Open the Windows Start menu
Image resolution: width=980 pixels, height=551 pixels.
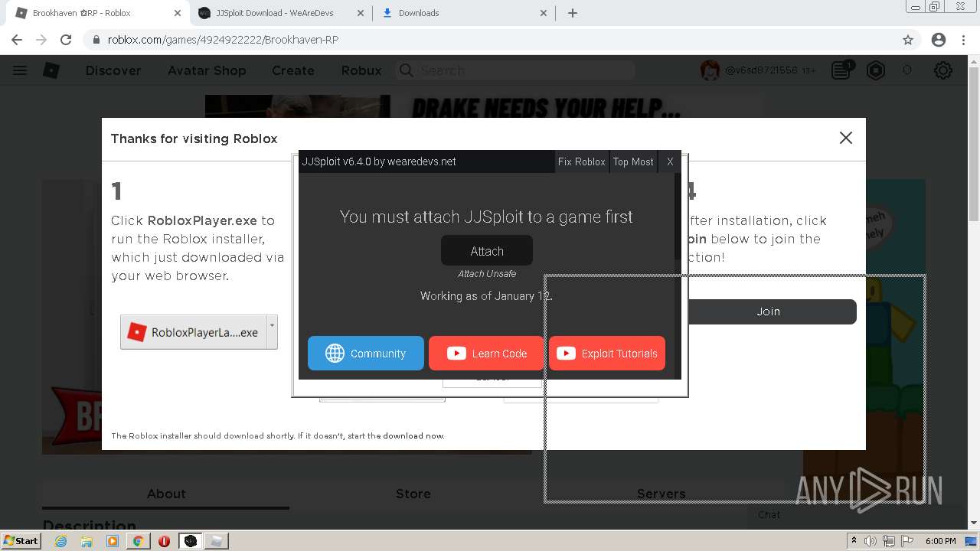tap(21, 540)
